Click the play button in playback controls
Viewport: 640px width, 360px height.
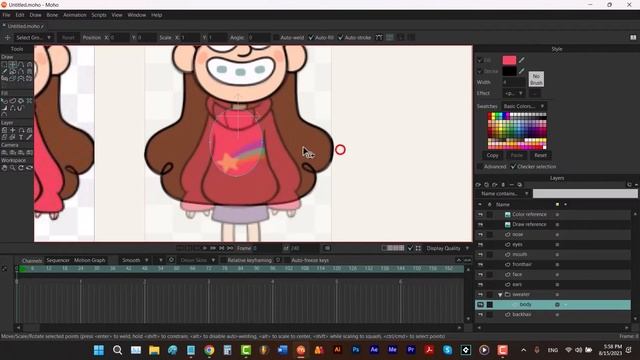point(205,248)
